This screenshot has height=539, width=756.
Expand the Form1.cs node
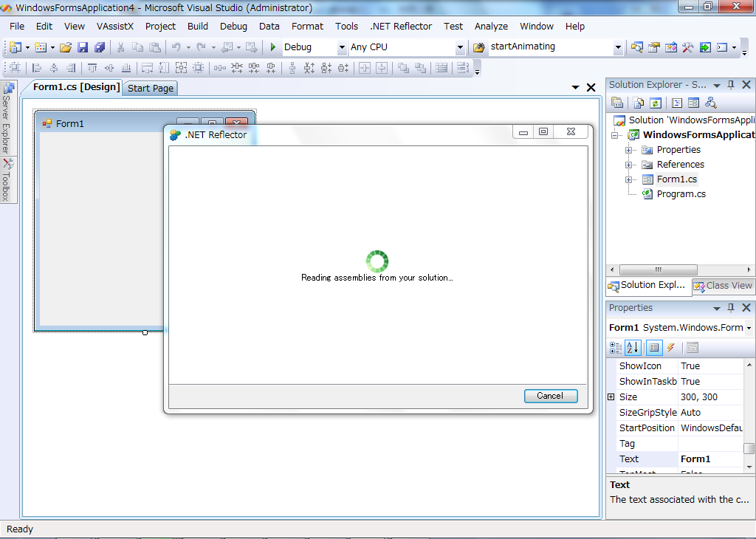pos(629,180)
